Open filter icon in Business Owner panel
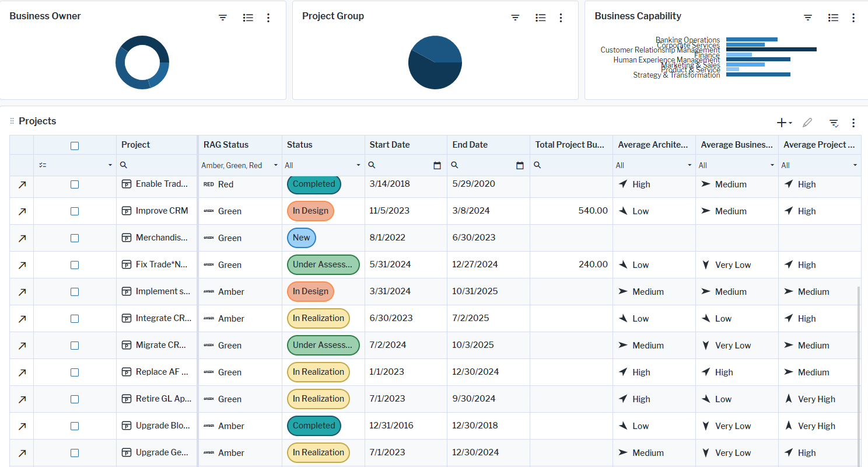The width and height of the screenshot is (868, 467). 223,18
